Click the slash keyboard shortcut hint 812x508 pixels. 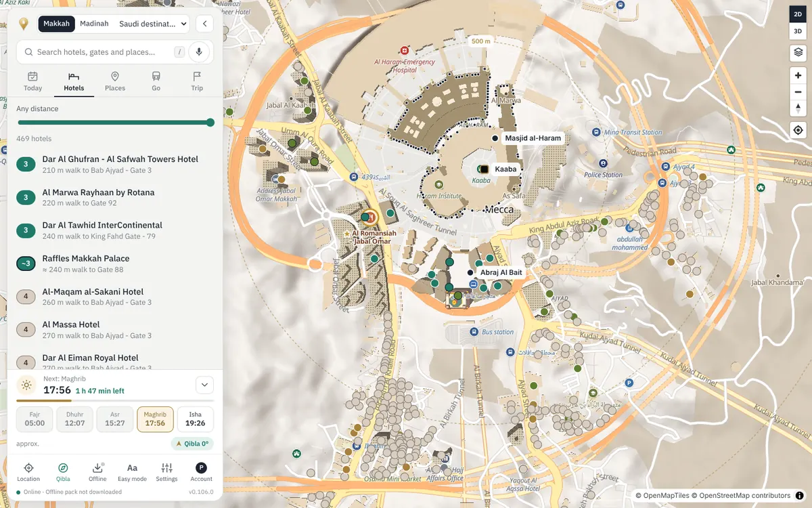coord(179,52)
